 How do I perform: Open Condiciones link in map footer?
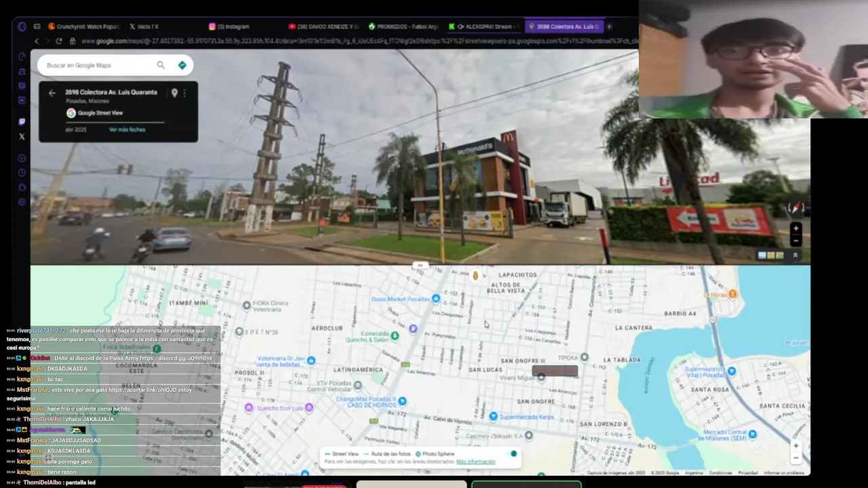pyautogui.click(x=720, y=473)
